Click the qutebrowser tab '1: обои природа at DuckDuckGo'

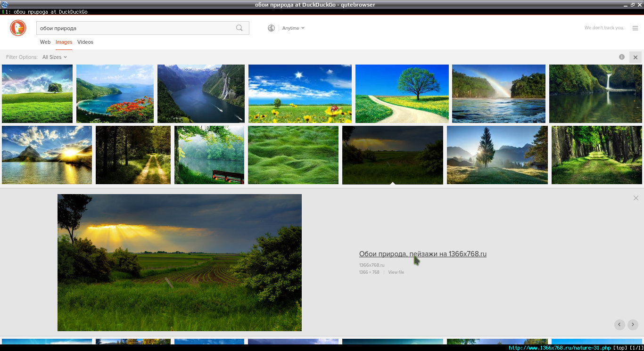(x=45, y=12)
